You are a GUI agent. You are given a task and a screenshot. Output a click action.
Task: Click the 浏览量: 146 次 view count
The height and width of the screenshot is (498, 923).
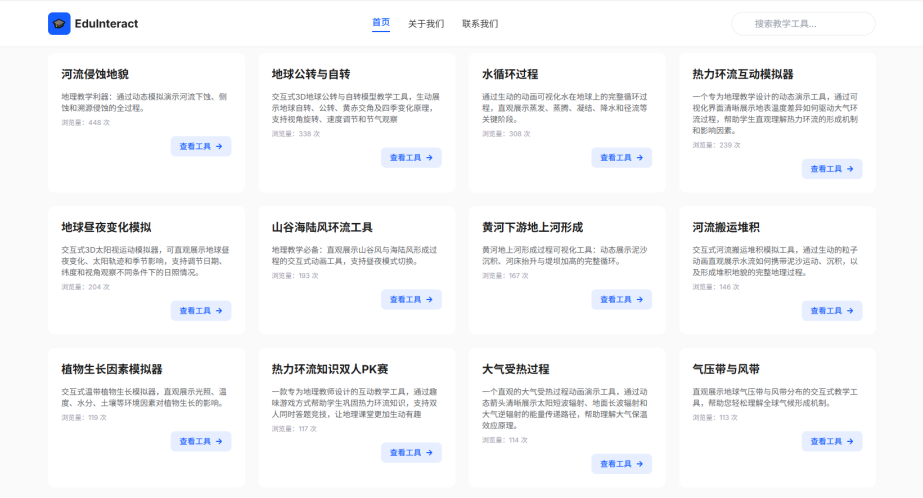click(716, 287)
